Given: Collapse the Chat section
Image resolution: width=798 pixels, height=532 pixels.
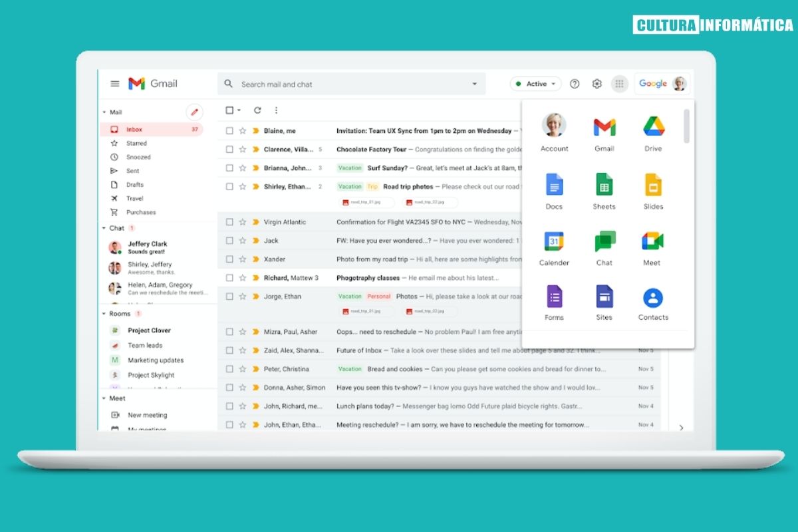Looking at the screenshot, I should point(104,228).
